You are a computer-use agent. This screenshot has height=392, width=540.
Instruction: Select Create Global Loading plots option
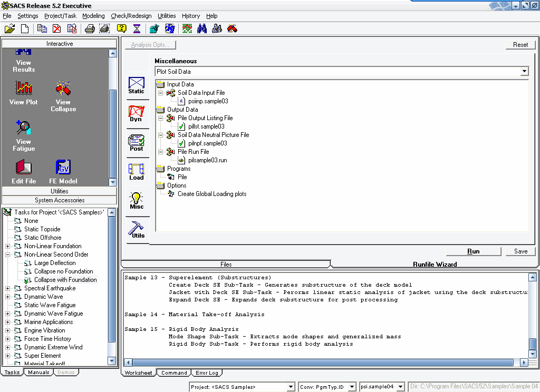click(212, 194)
